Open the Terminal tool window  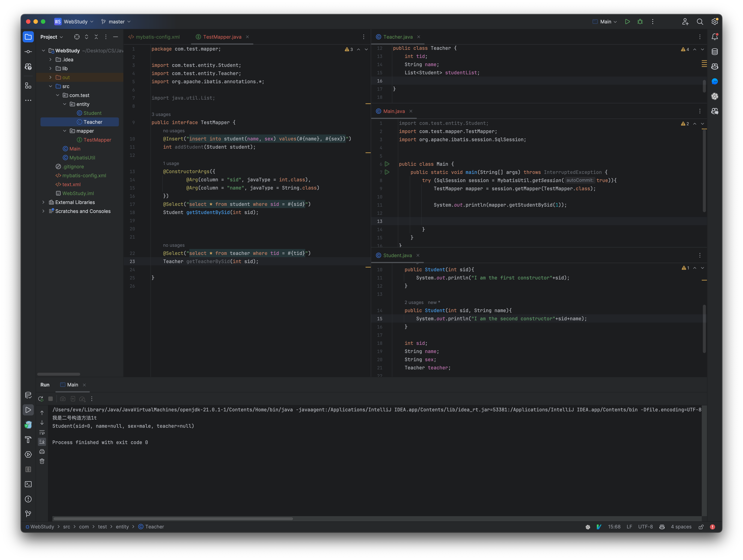(x=28, y=484)
